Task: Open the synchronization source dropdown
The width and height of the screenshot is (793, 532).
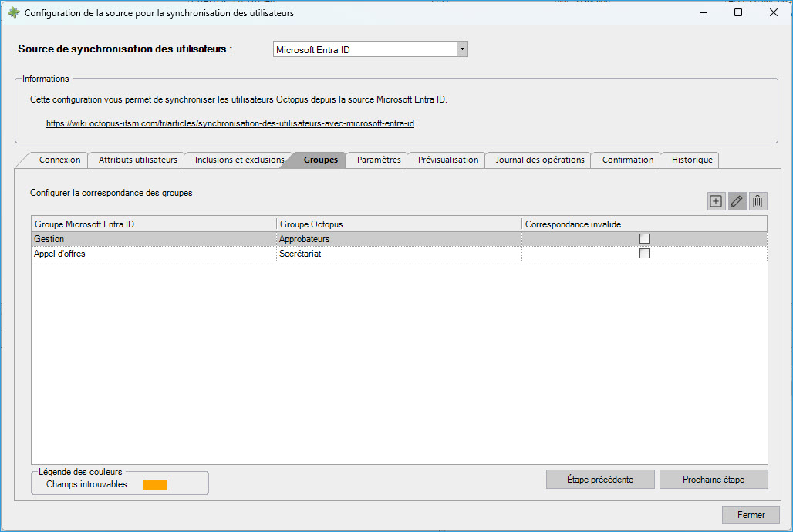Action: tap(462, 49)
